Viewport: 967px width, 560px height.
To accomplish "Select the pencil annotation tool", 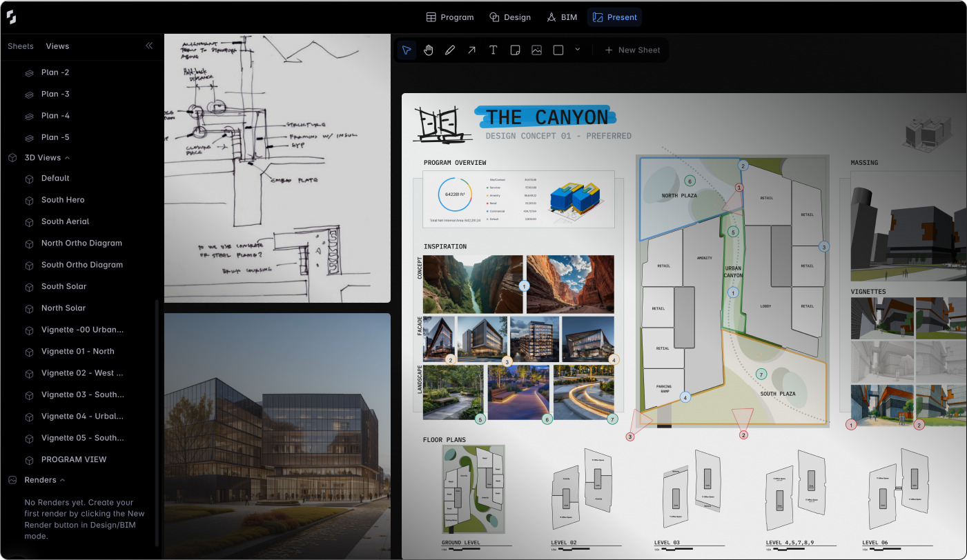I will [x=450, y=49].
